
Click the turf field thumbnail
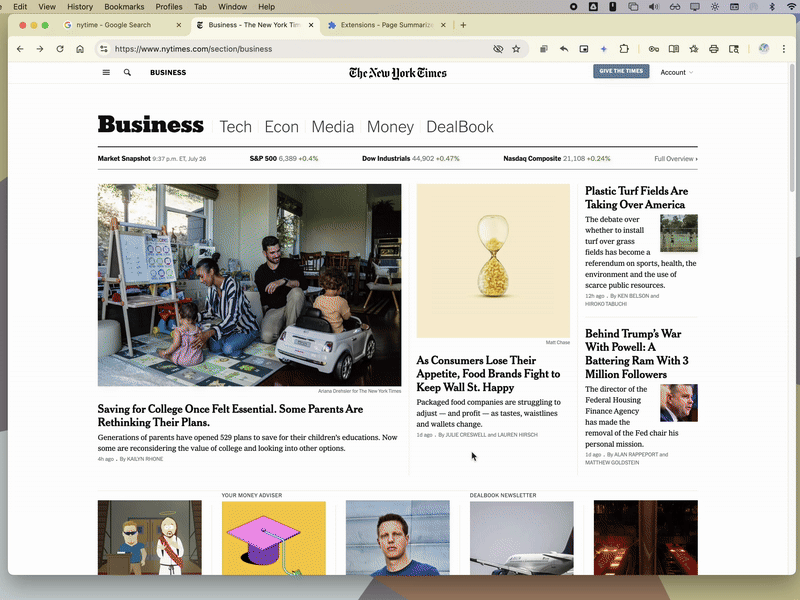pyautogui.click(x=679, y=233)
